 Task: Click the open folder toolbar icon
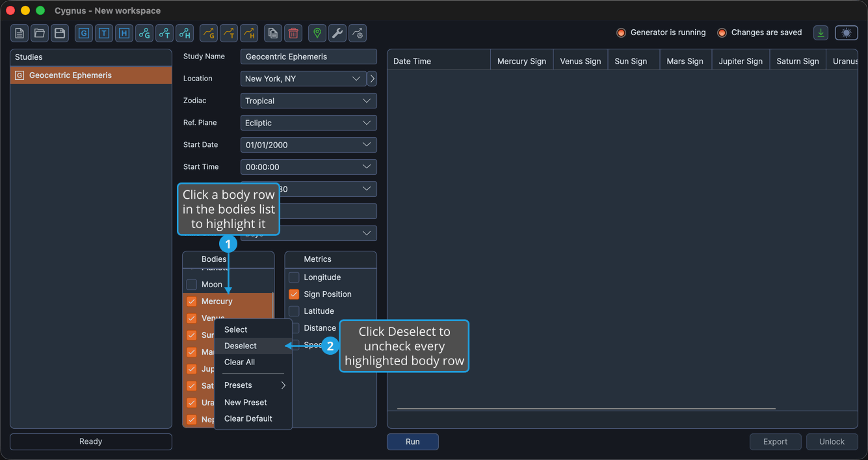pos(40,33)
